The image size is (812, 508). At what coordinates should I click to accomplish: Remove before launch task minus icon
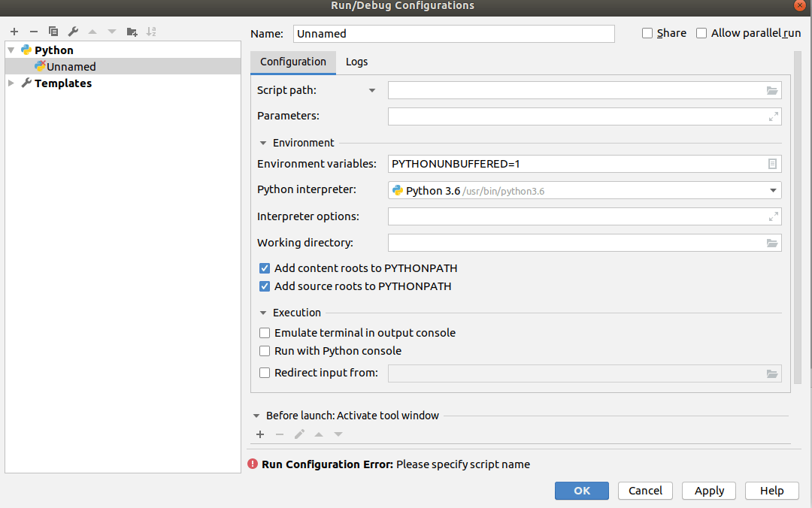280,434
